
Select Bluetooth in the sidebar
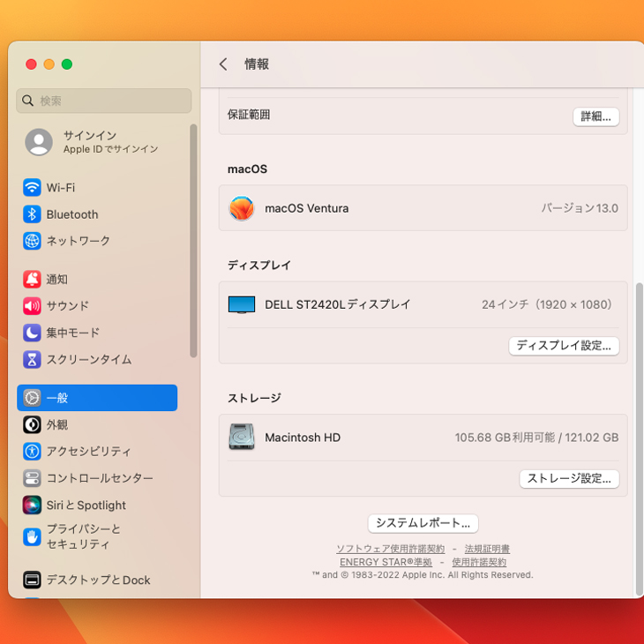point(97,214)
